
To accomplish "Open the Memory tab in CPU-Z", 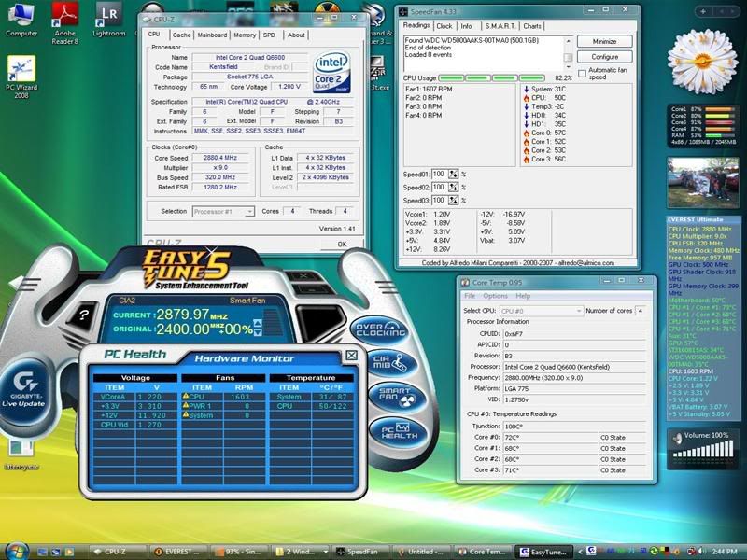I will 245,35.
